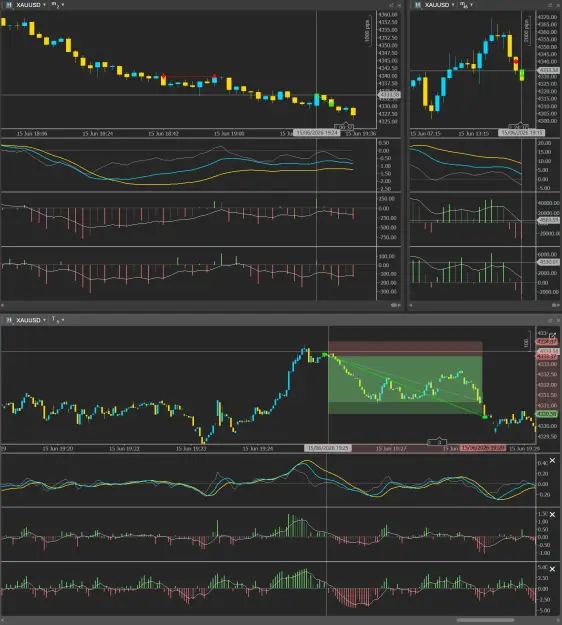Open the m2 timeframe dropdown in the top-left chart
This screenshot has width=562, height=625.
[x=57, y=5]
